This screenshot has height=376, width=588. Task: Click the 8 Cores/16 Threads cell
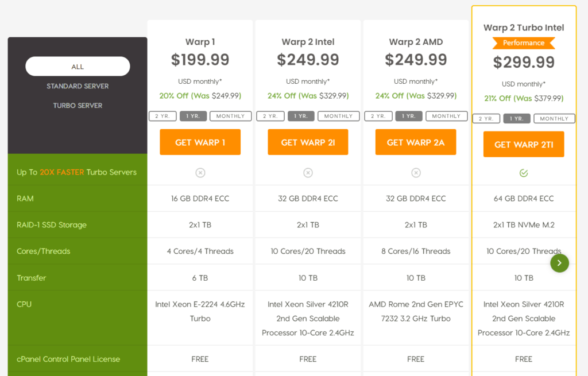416,251
